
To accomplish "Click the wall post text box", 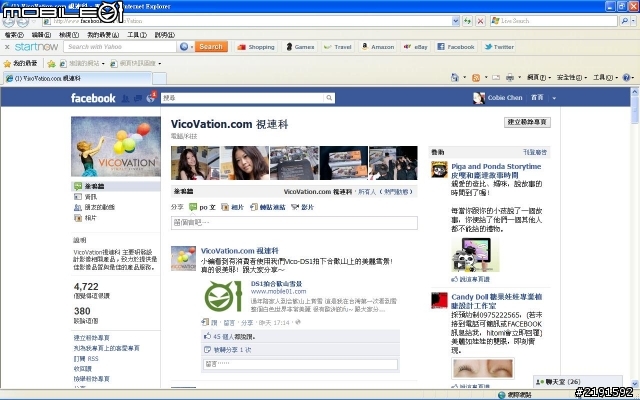I will 294,223.
